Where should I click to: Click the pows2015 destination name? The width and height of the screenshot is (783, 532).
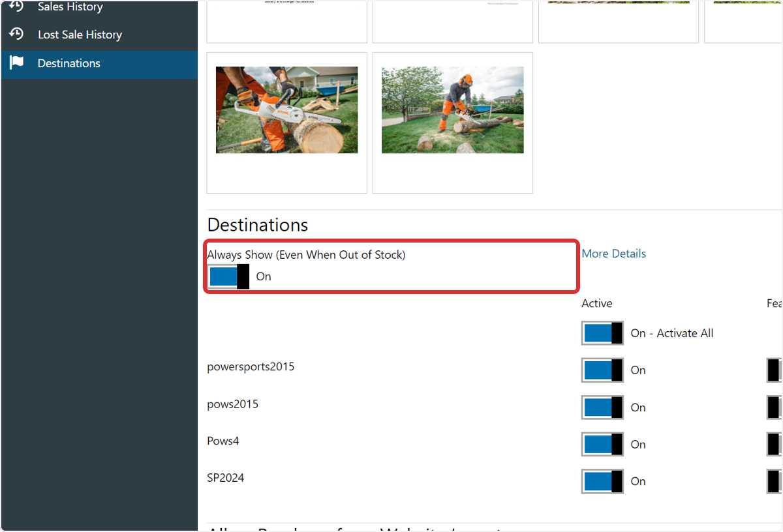[x=232, y=404]
